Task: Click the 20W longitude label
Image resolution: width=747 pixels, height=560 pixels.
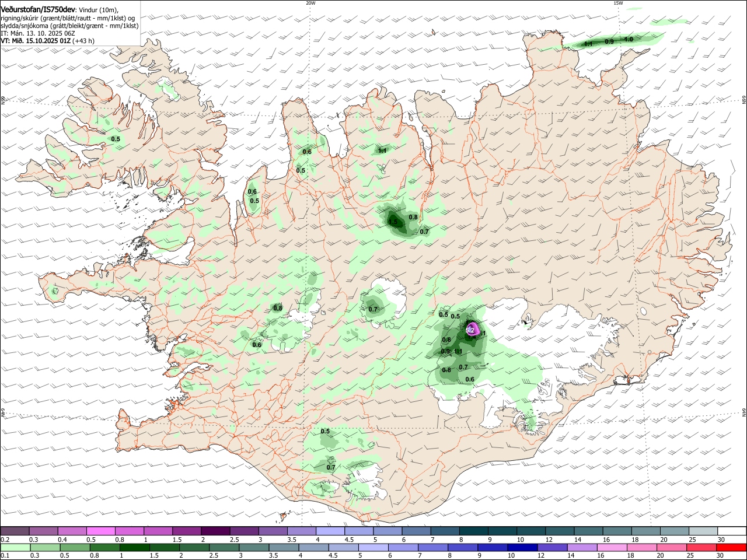Action: [x=310, y=3]
